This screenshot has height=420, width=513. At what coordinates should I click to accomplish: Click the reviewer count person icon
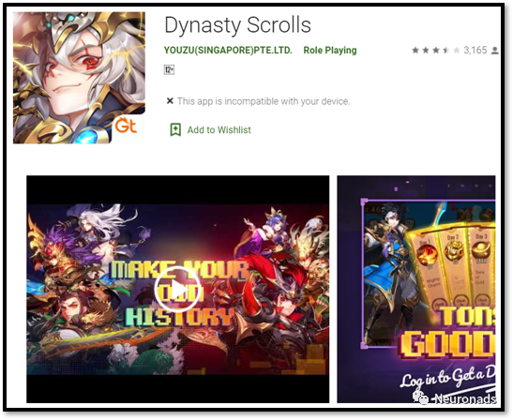(495, 51)
